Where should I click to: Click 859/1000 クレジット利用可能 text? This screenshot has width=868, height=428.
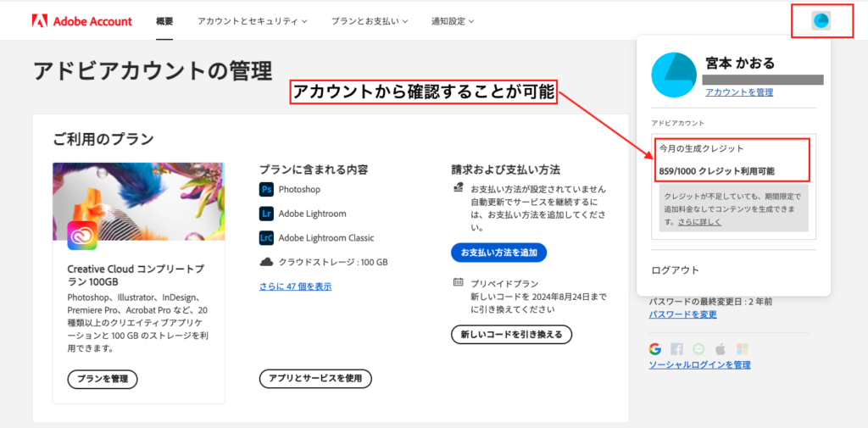[x=717, y=172]
